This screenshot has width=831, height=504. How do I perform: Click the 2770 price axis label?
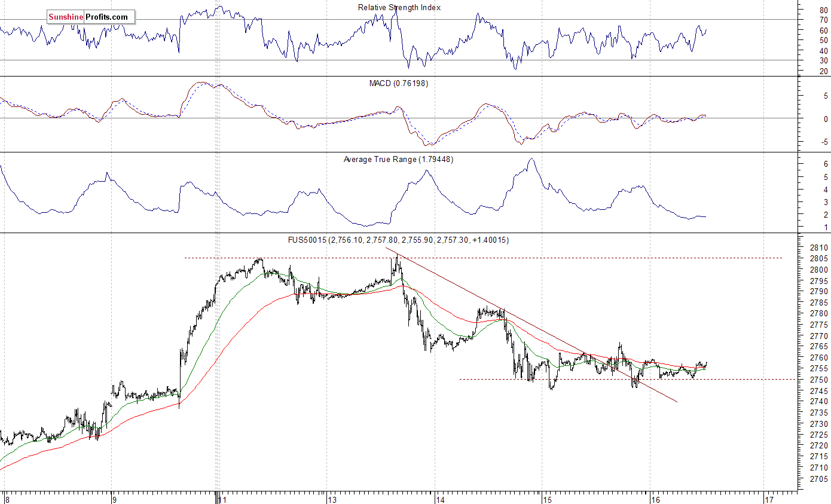(x=819, y=335)
